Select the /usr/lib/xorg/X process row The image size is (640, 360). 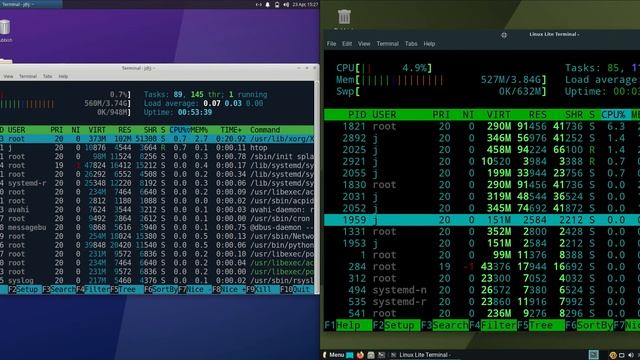tap(157, 139)
